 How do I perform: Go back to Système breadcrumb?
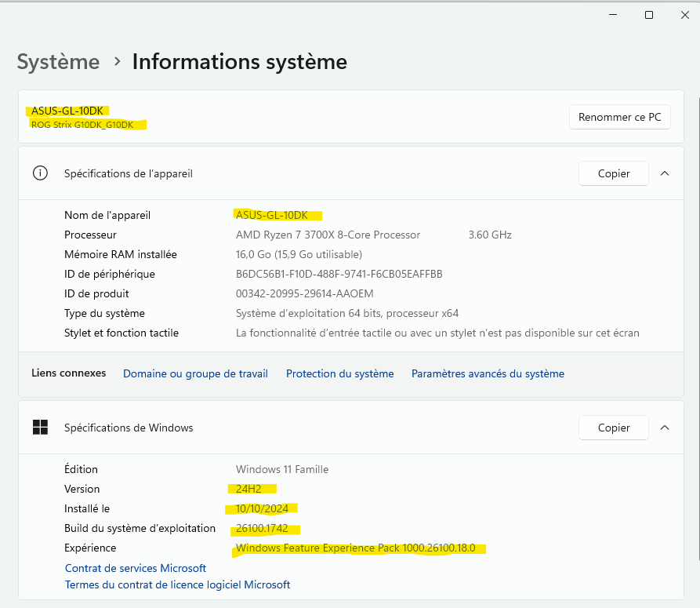tap(59, 62)
